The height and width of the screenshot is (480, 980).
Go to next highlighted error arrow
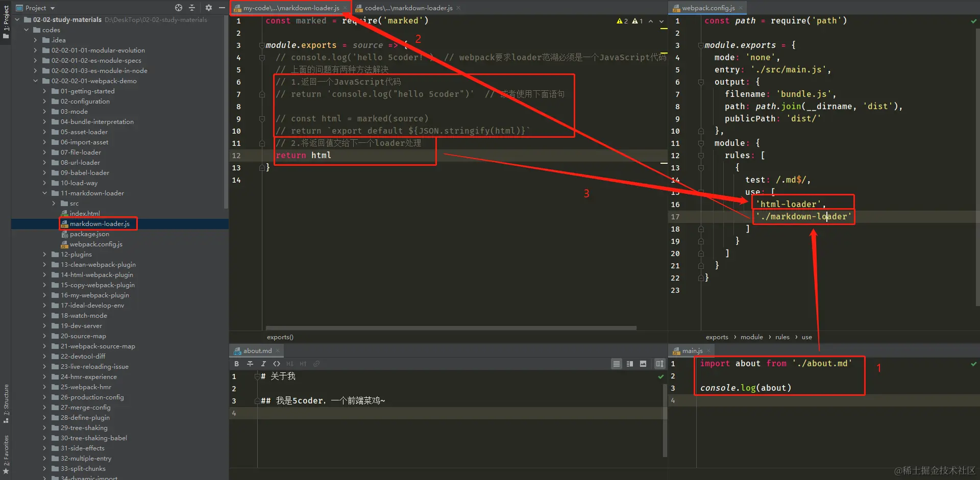pos(661,21)
